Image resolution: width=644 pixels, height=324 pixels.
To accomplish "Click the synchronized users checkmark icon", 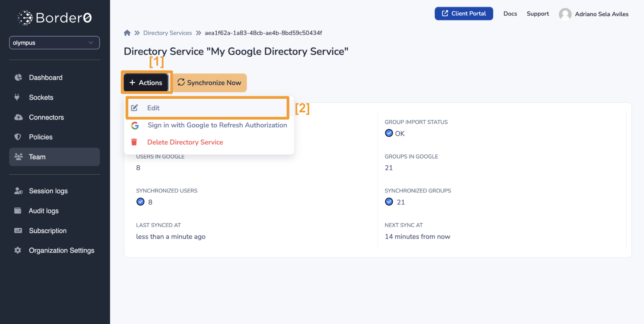I will [141, 202].
